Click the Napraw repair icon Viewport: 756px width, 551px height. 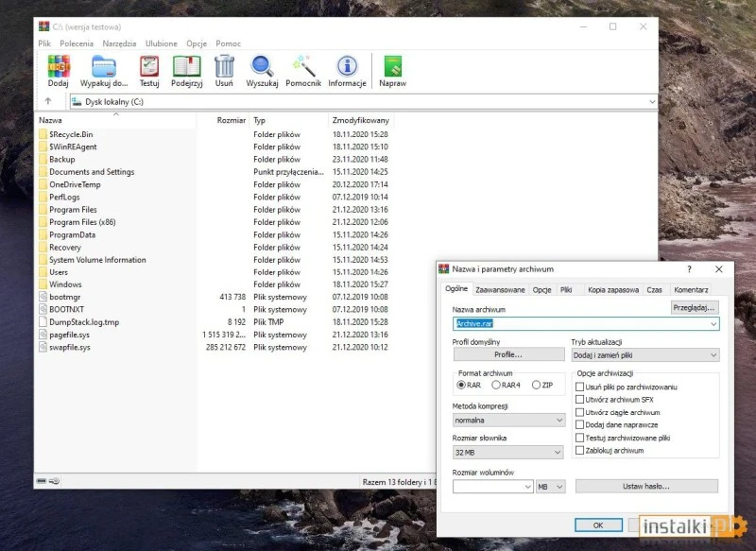coord(392,68)
